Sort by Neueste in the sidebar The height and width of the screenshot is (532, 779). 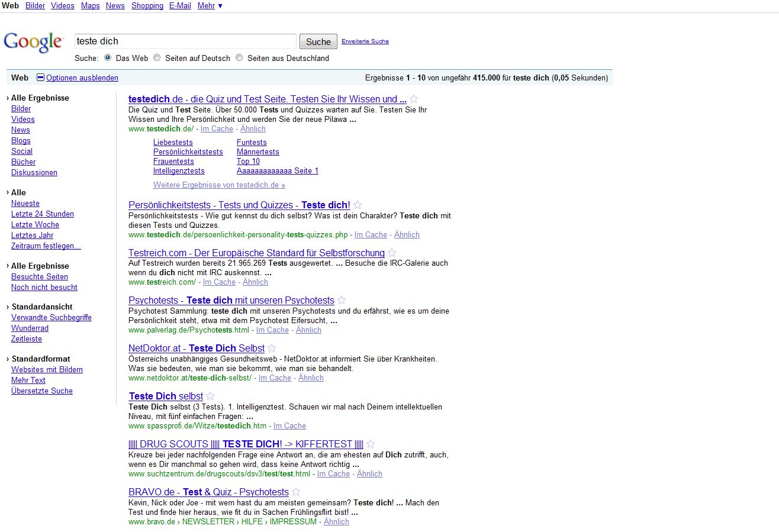25,203
